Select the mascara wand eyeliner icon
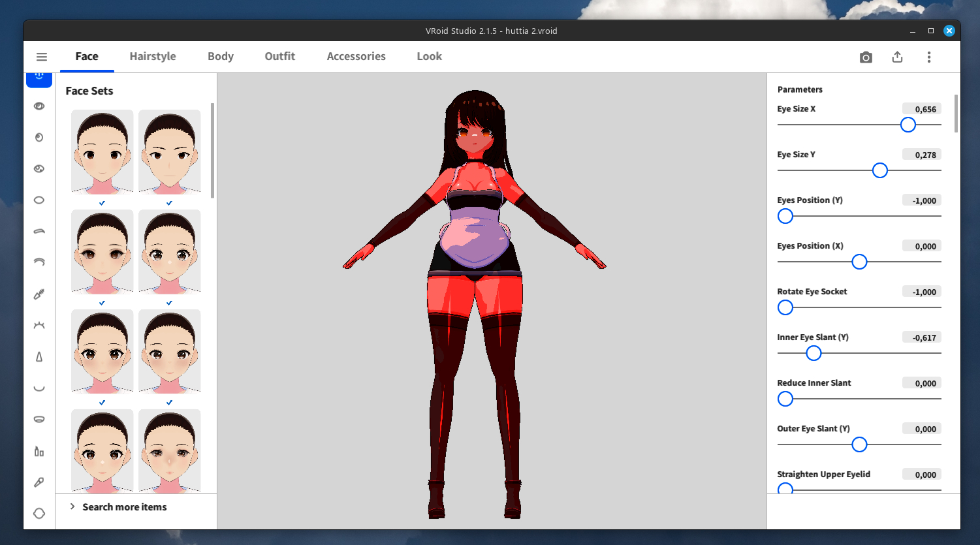 (x=39, y=294)
